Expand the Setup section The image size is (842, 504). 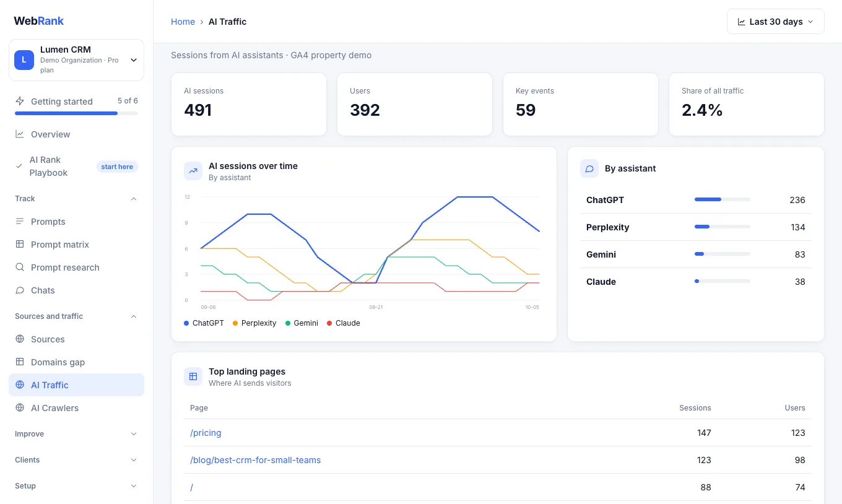coord(134,486)
